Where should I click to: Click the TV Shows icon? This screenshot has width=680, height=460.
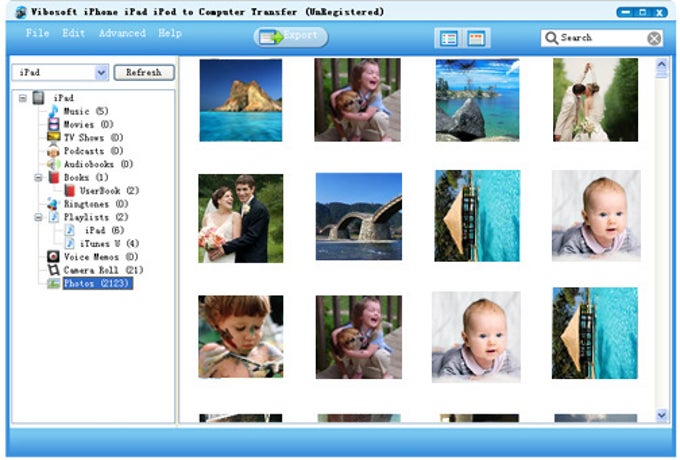53,137
